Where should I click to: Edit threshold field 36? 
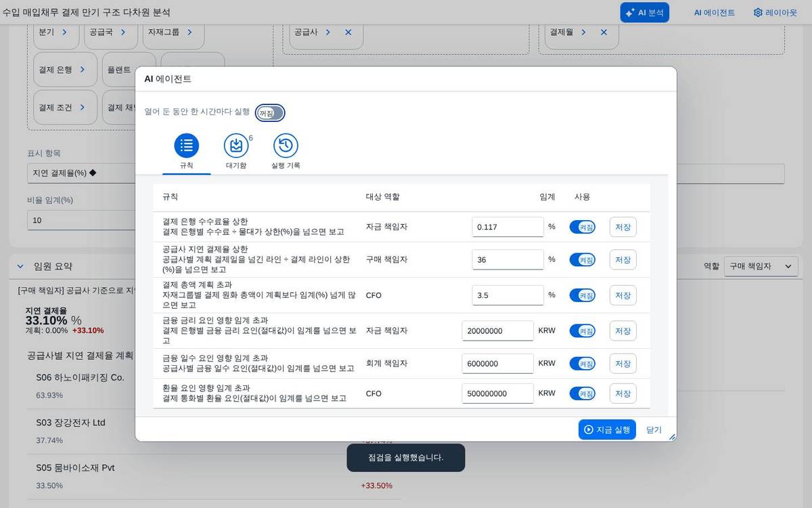pyautogui.click(x=507, y=259)
